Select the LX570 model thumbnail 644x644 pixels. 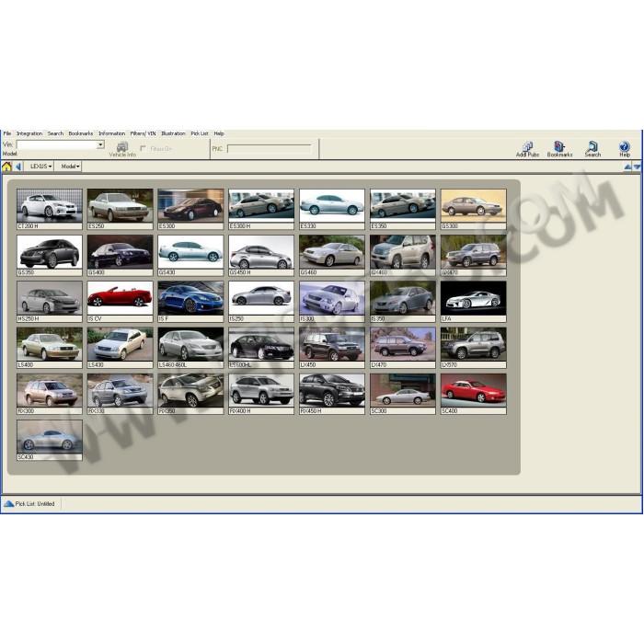(473, 348)
